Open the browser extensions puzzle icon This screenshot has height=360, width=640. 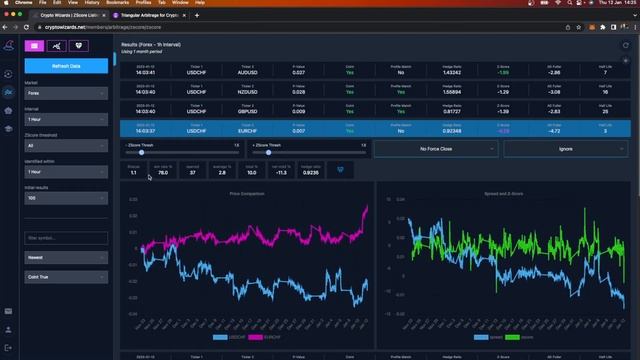pos(602,27)
